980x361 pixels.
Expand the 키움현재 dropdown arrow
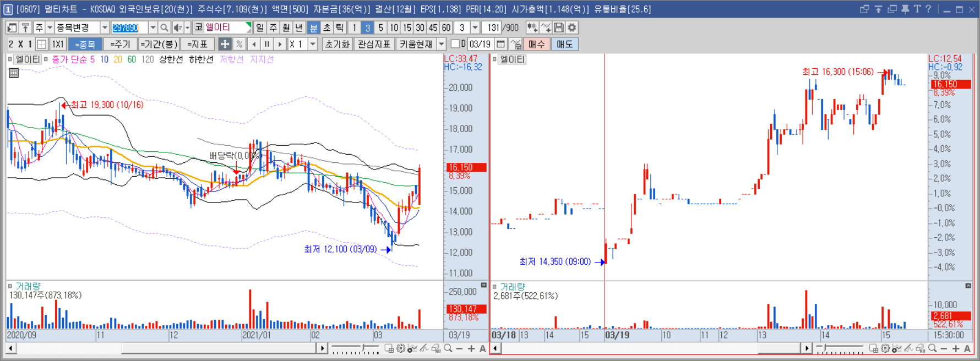(x=441, y=44)
